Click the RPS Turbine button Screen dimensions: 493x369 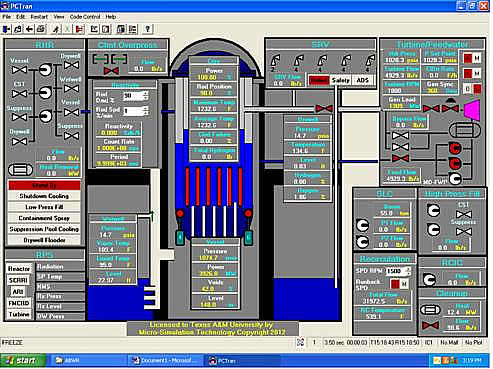click(x=19, y=314)
